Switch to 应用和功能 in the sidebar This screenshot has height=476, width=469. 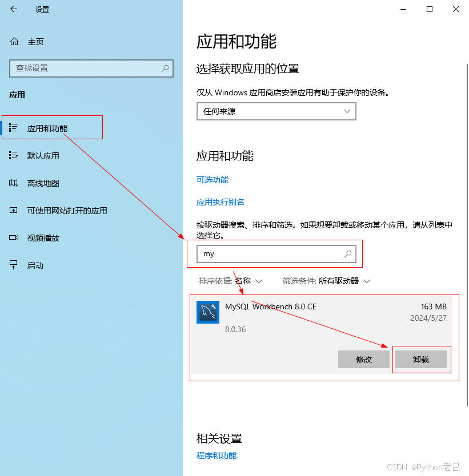coord(51,127)
